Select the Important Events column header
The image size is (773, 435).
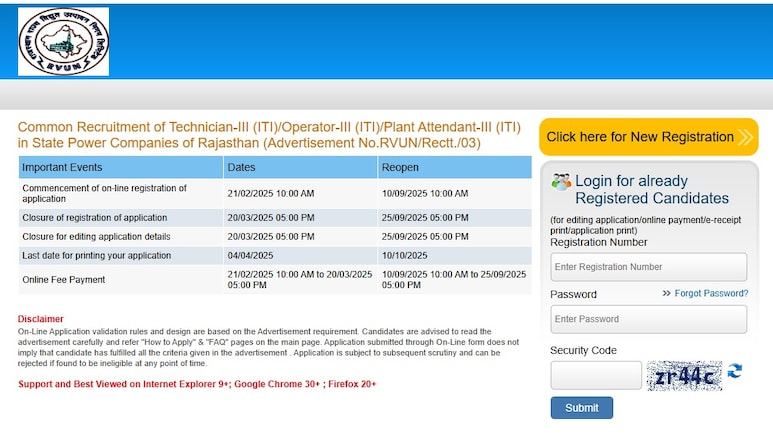(121, 167)
